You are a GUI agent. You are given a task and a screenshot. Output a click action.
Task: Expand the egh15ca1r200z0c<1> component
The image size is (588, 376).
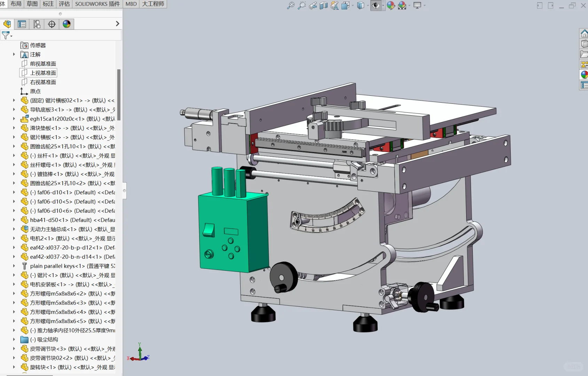pos(14,119)
